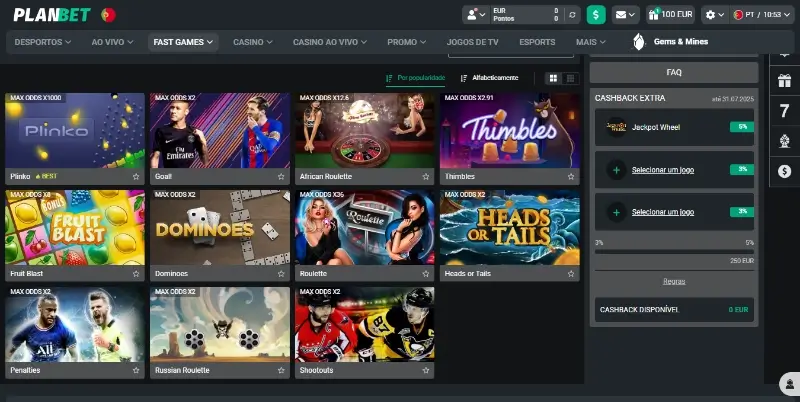Go to the Esports section
The width and height of the screenshot is (800, 402).
[537, 42]
